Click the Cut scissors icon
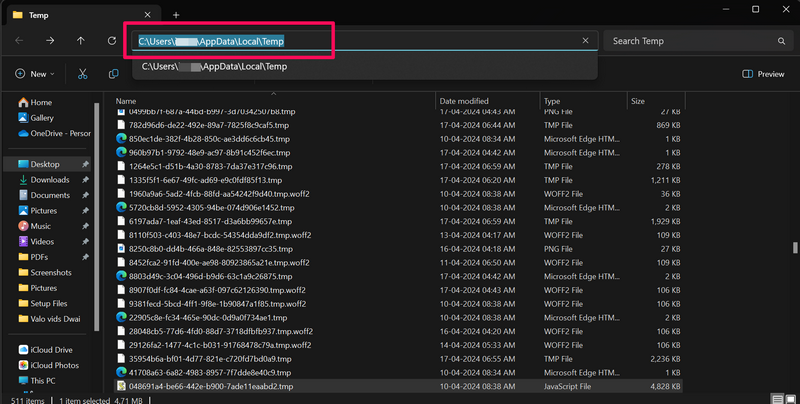800x404 pixels. point(84,74)
